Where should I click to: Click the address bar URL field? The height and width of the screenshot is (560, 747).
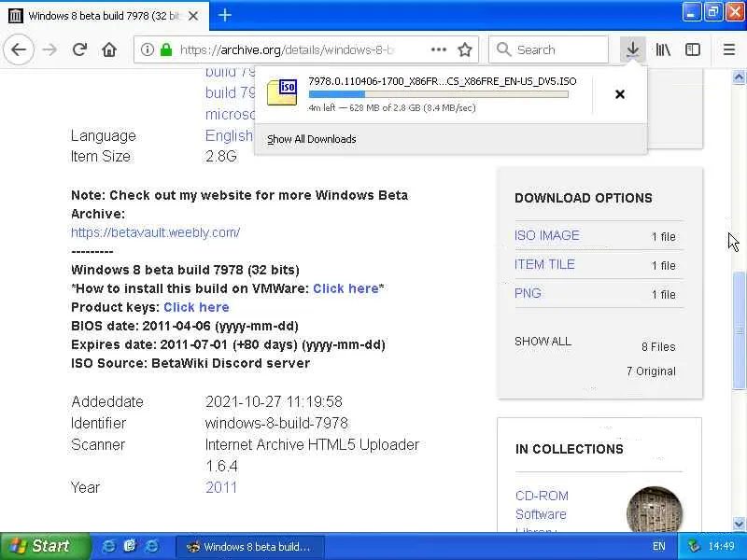pyautogui.click(x=305, y=49)
